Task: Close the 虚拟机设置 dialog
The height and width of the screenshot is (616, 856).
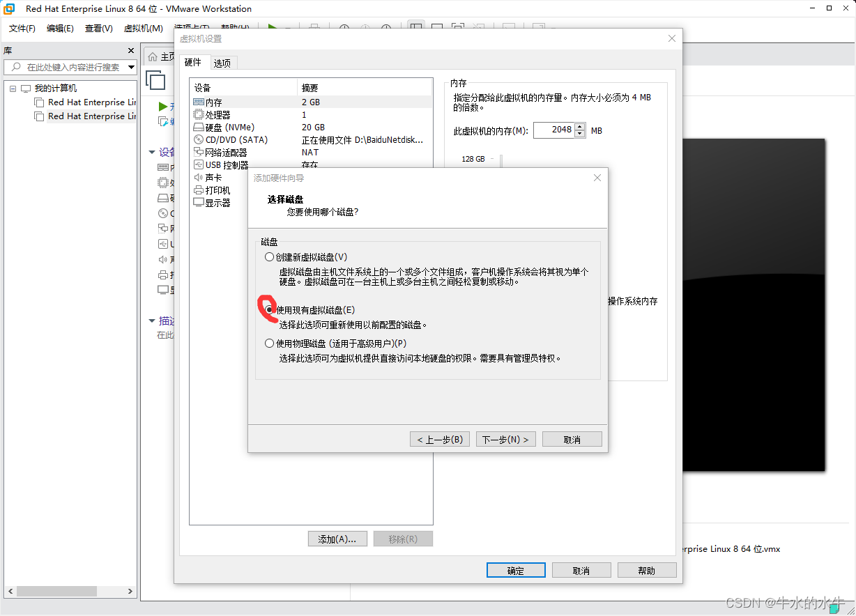Action: click(x=671, y=38)
